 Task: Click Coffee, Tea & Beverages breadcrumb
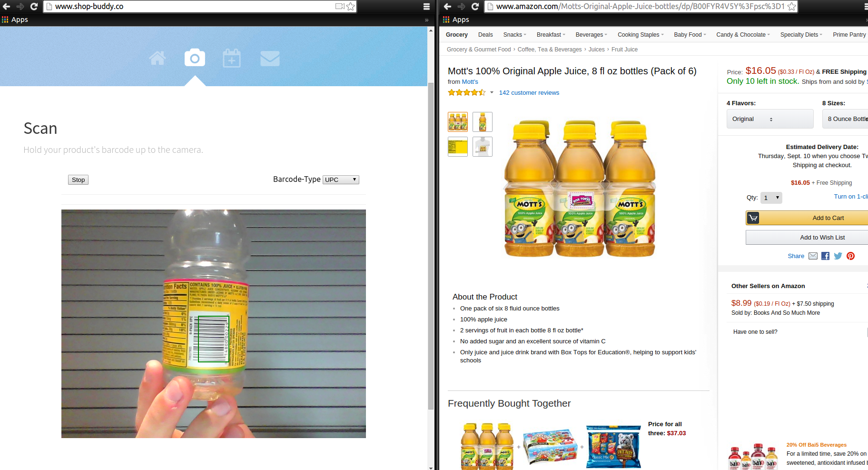tap(550, 50)
